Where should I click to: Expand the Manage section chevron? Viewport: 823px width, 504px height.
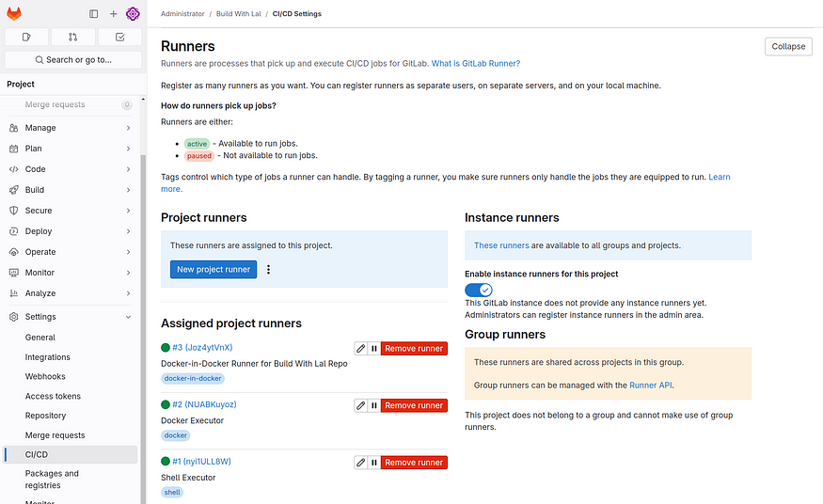coord(128,128)
